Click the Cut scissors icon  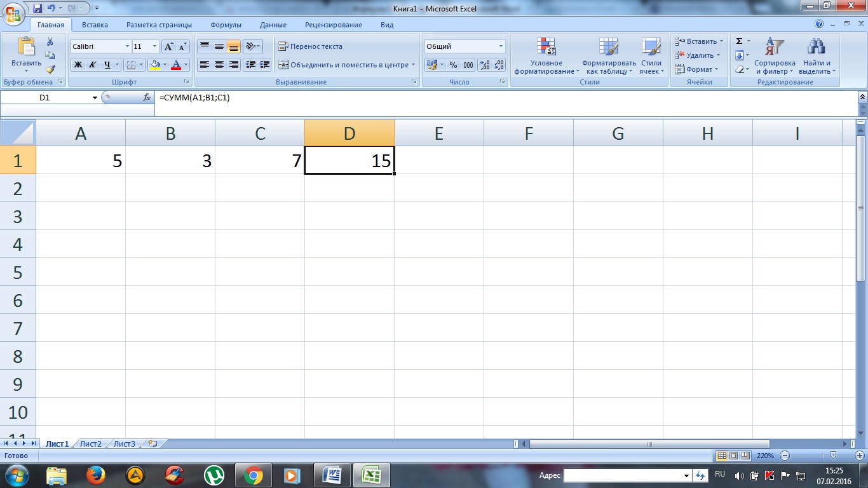tap(50, 42)
